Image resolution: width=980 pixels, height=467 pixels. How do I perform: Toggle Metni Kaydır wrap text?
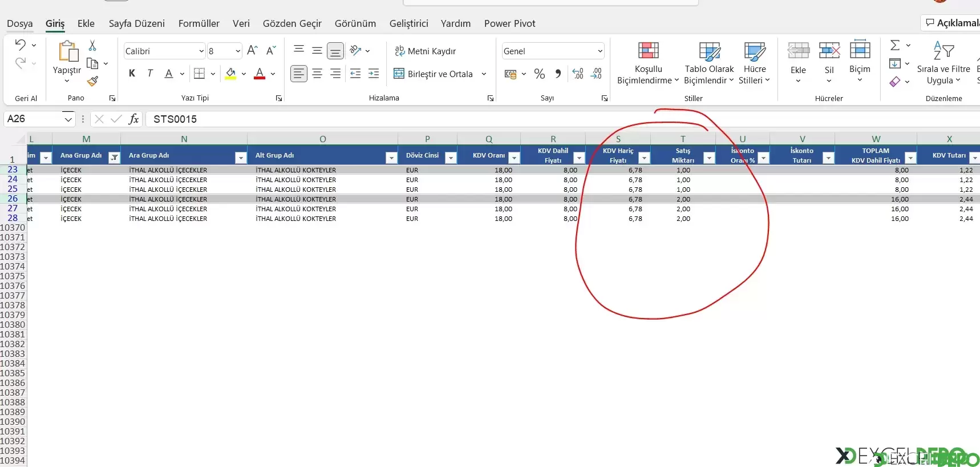tap(426, 51)
